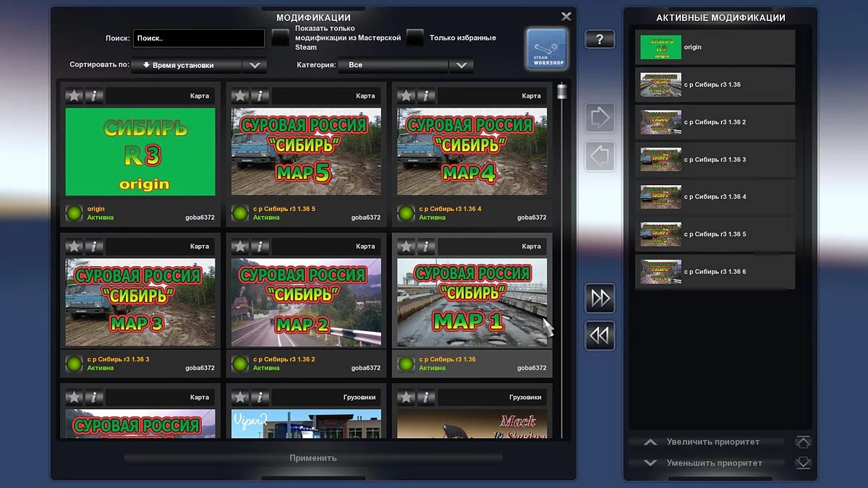
Task: Open the Категория dropdown showing Все
Action: (393, 64)
